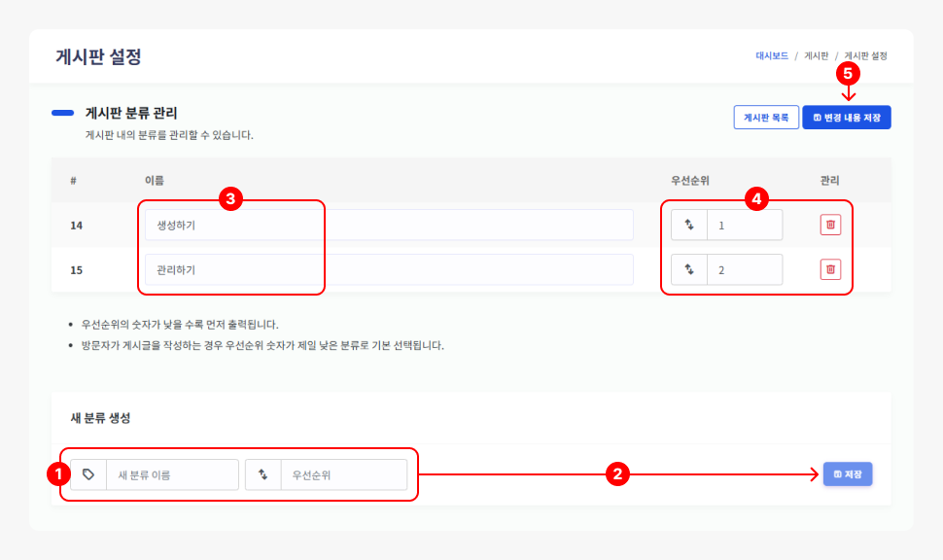Save the new category with 저장 button

click(848, 474)
